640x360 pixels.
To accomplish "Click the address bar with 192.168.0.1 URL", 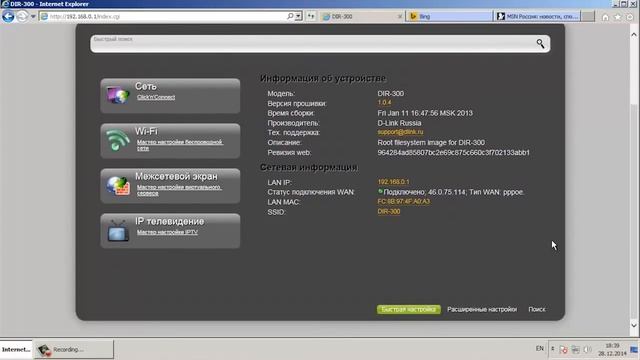I will tap(163, 16).
